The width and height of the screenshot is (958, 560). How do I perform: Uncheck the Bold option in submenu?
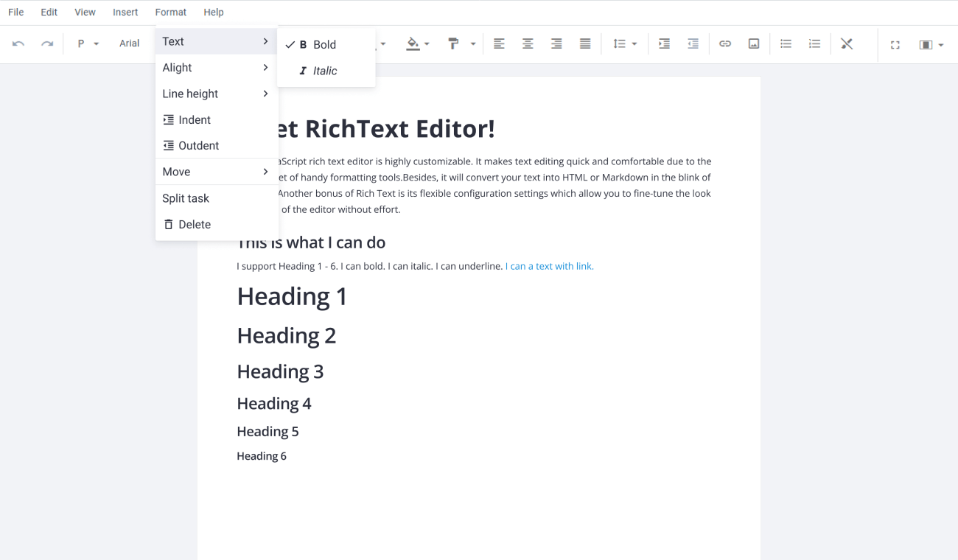coord(326,44)
